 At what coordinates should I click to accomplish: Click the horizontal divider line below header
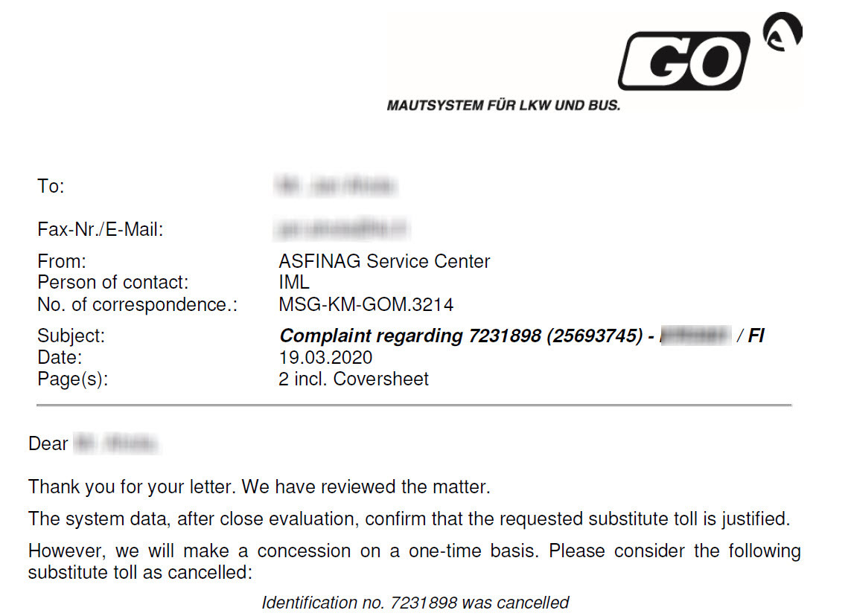coord(414,405)
